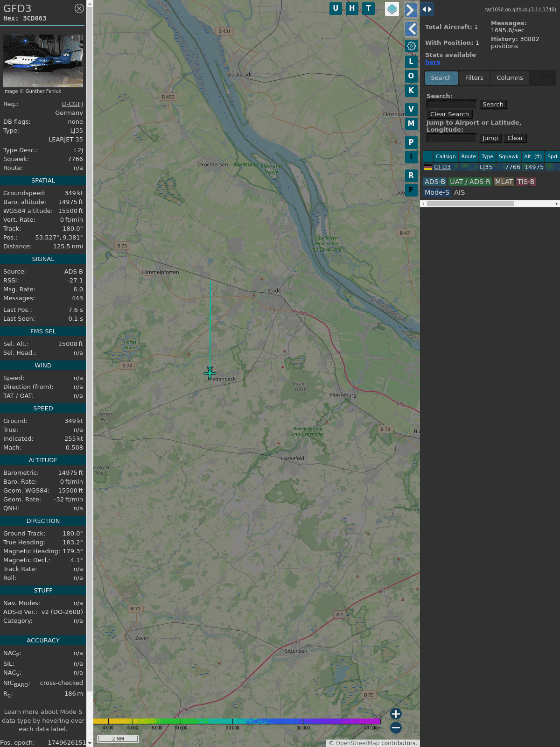Click the MLAT source legend label

504,182
